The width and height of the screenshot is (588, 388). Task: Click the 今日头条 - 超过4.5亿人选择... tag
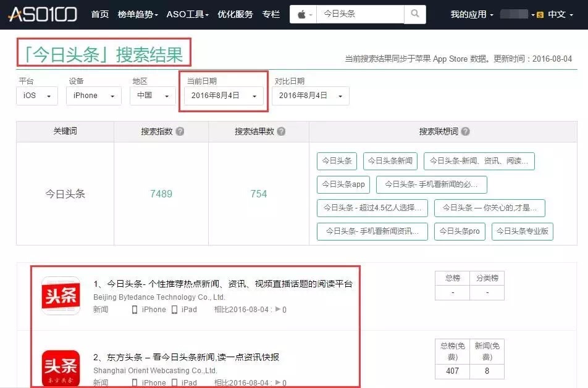372,208
